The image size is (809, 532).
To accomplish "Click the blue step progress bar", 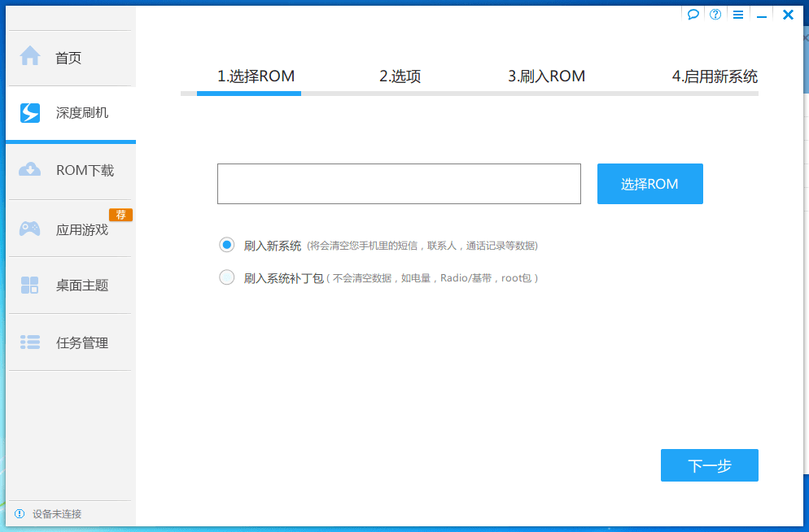I will [x=249, y=94].
